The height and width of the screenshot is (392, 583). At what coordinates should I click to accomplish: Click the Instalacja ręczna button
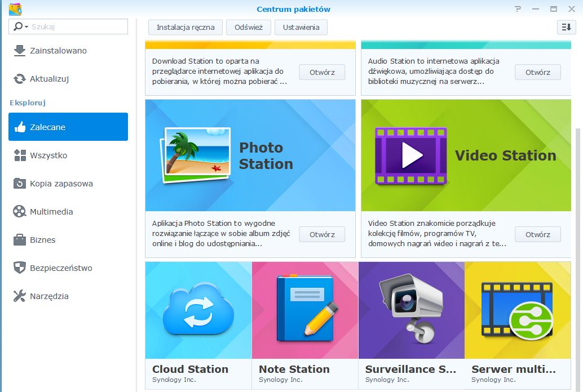click(x=185, y=28)
